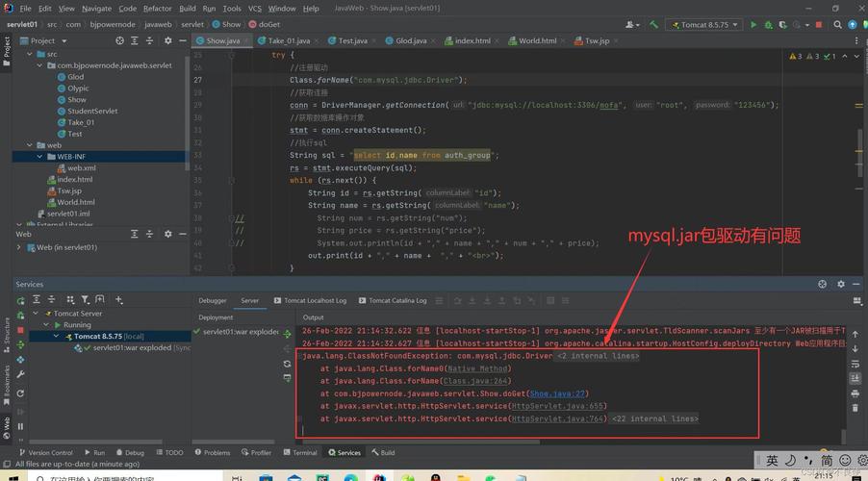Image resolution: width=868 pixels, height=481 pixels.
Task: Follow the Show.java:27 stack trace link
Action: tap(557, 393)
